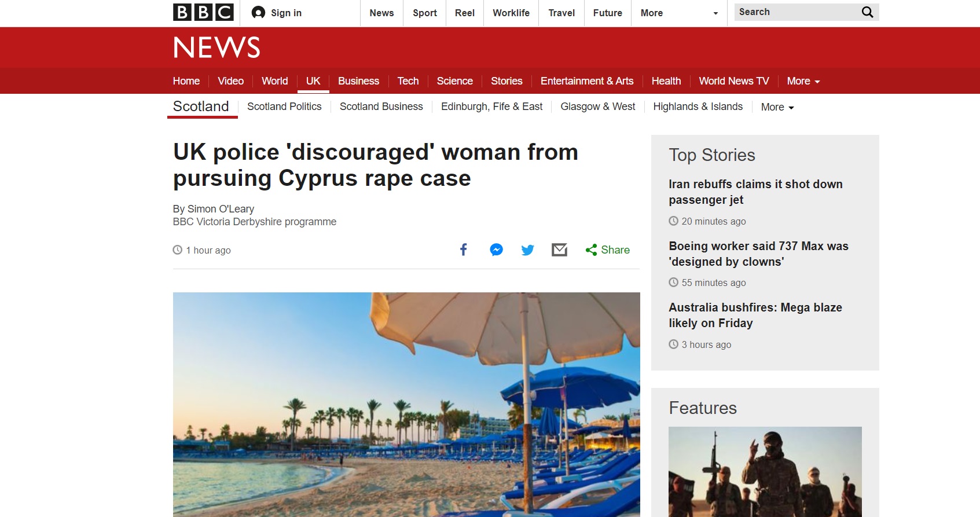
Task: Click the Features heading
Action: [703, 408]
